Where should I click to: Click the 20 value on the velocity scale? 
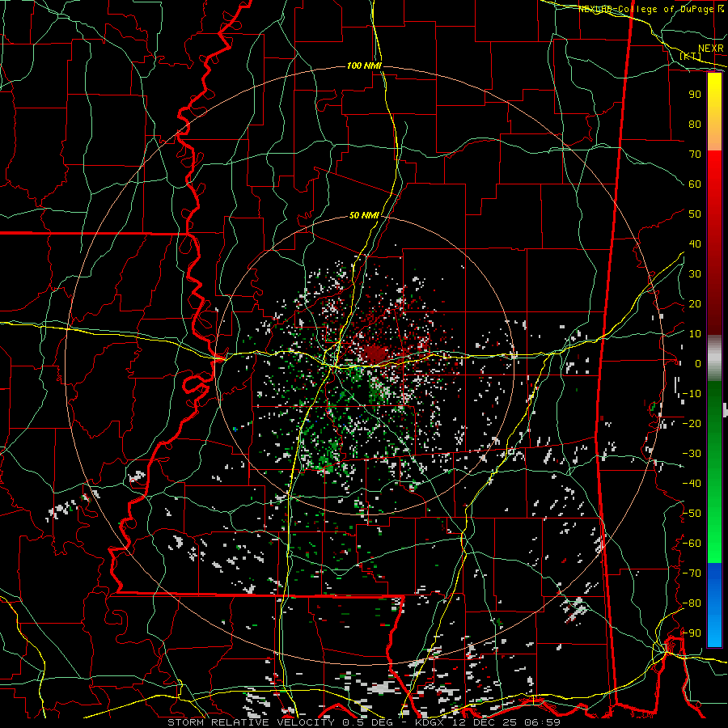(695, 303)
